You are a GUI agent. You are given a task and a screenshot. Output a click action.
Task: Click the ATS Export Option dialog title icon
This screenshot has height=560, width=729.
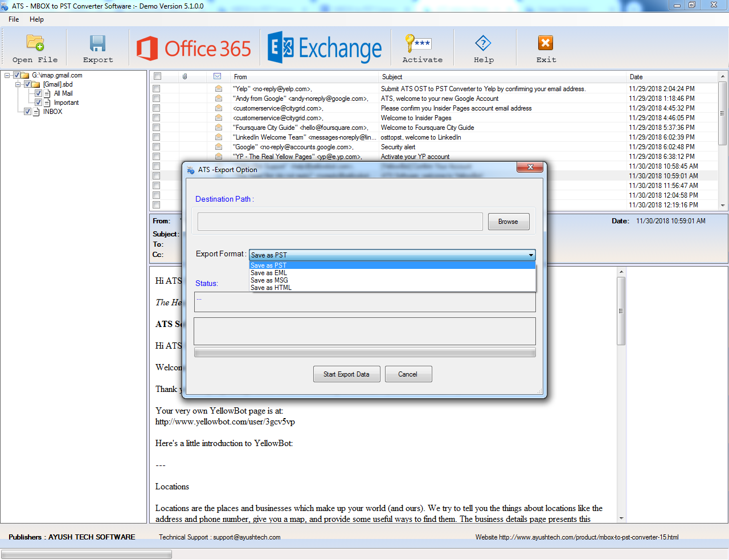[x=191, y=170]
